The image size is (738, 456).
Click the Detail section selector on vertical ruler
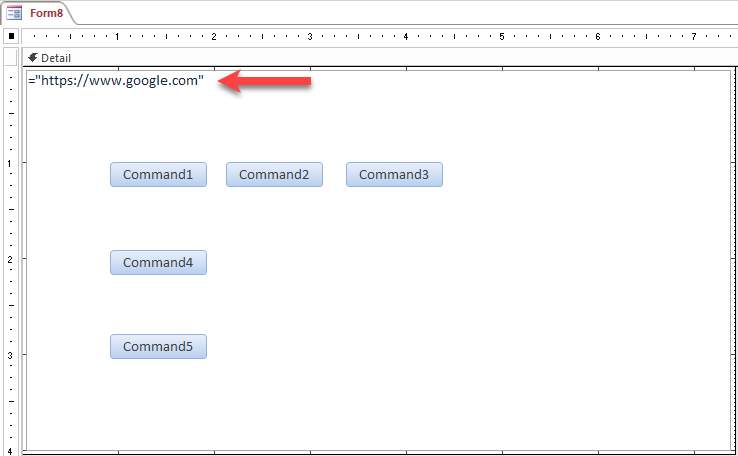tap(11, 57)
